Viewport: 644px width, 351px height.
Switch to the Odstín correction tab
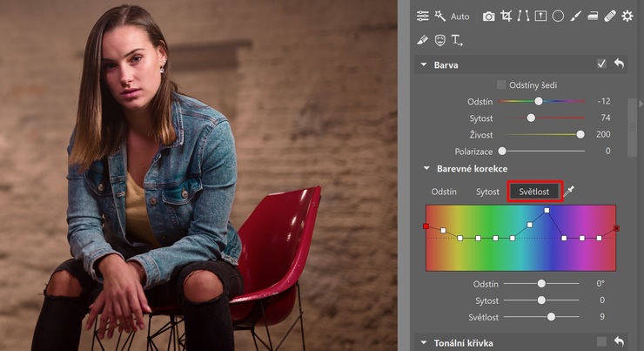(444, 192)
